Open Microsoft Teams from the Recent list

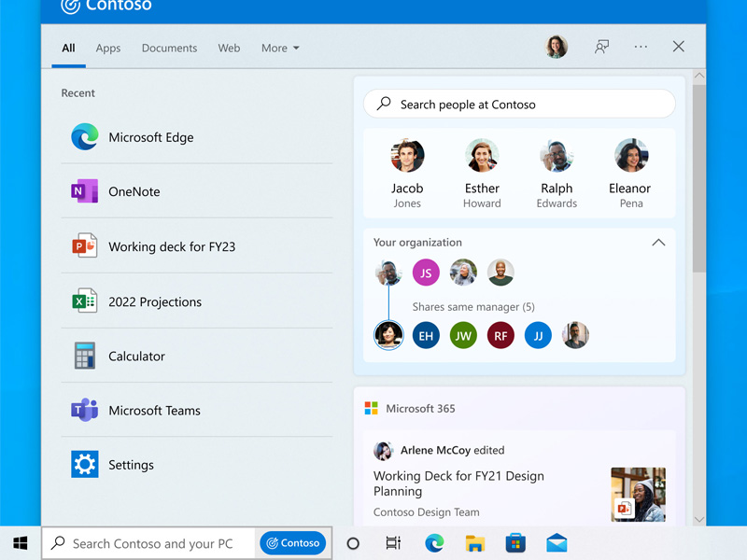point(197,410)
